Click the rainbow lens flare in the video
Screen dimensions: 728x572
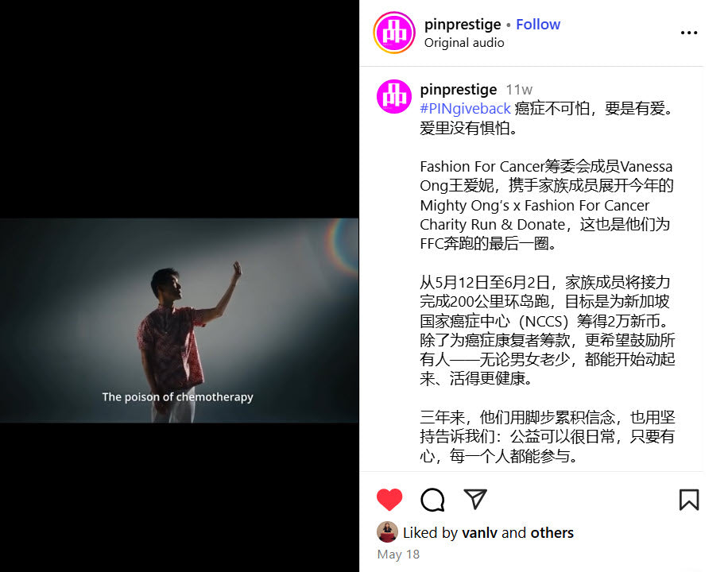click(x=343, y=246)
